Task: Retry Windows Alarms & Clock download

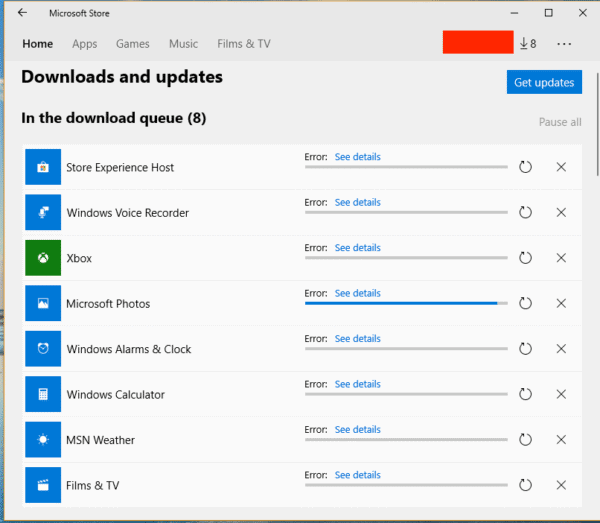Action: click(525, 349)
